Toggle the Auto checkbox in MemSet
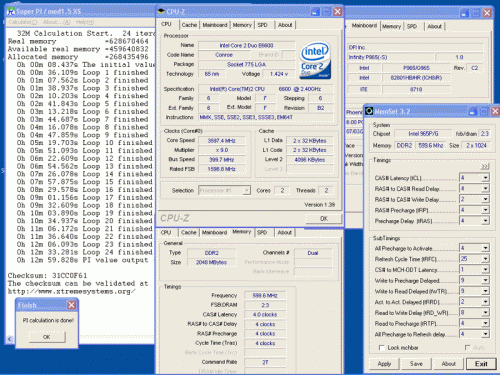500x375 pixels. pos(468,348)
